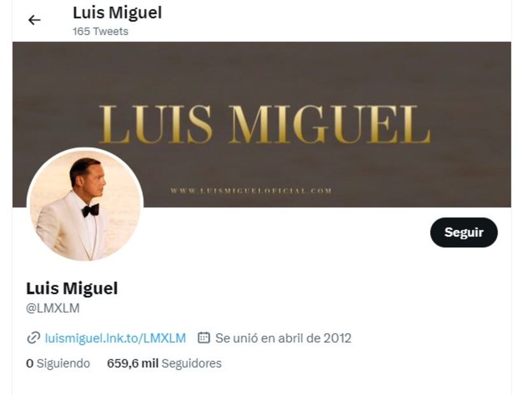The width and height of the screenshot is (532, 395).
Task: Return to the previous timeline using the arrow icon
Action: coord(35,19)
